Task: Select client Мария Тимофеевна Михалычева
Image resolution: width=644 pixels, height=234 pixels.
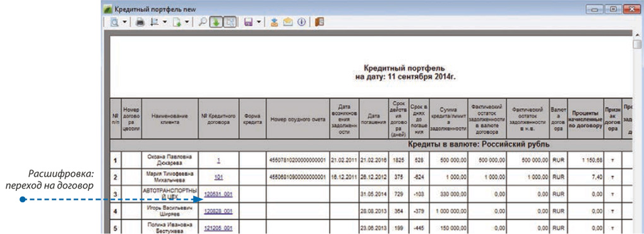Action: [170, 177]
